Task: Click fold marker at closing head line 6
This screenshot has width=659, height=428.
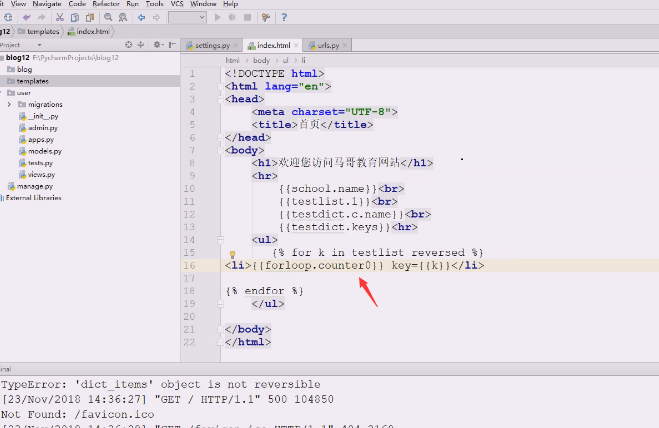Action: 220,137
